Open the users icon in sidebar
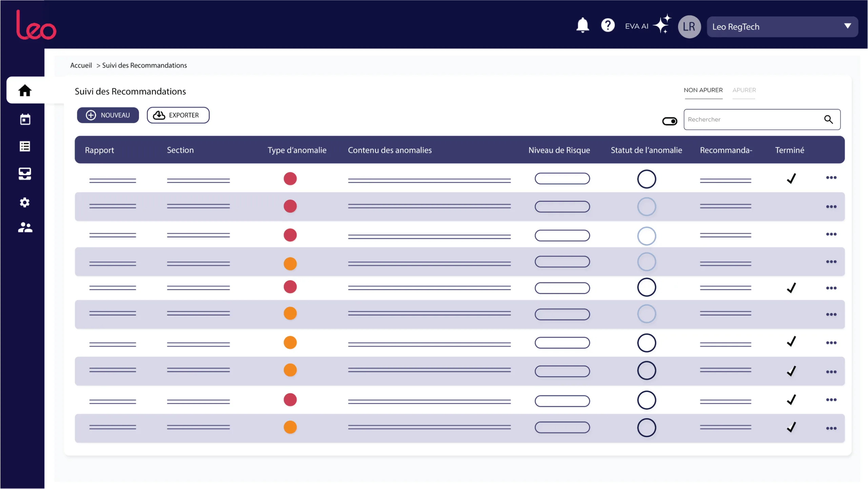Viewport: 868px width, 489px height. [x=25, y=227]
